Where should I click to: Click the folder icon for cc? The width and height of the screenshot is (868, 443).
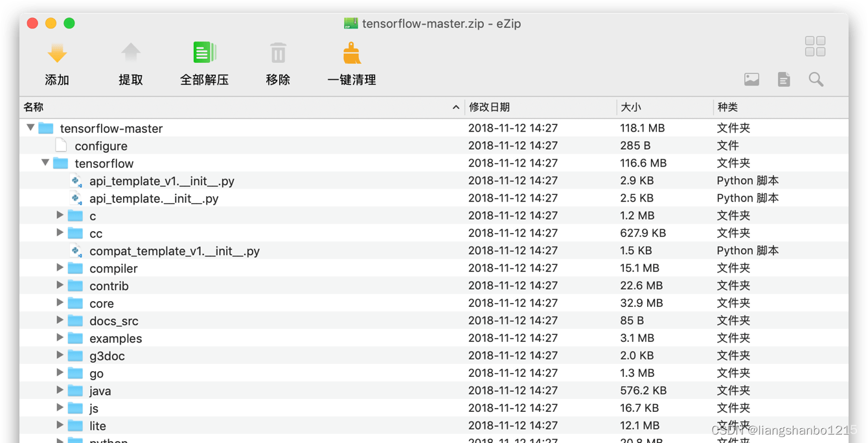75,233
